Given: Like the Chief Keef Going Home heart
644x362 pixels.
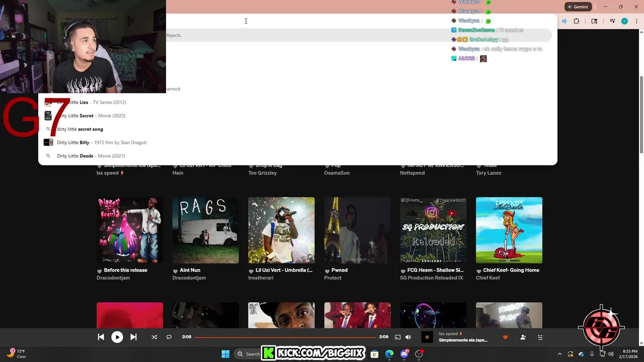Looking at the screenshot, I should pos(478,271).
